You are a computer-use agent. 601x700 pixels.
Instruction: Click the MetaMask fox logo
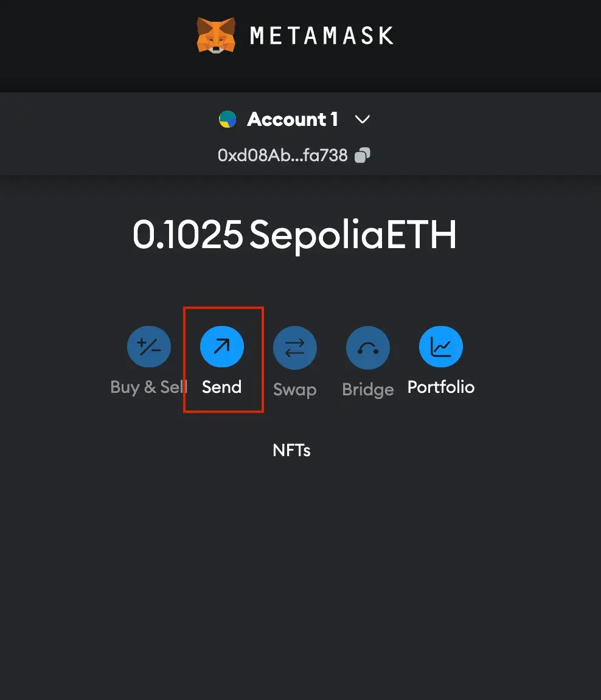[216, 35]
